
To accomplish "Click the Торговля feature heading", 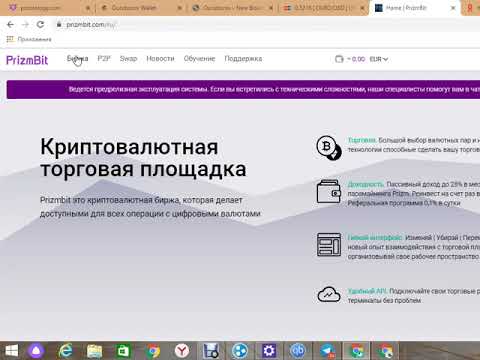I will click(362, 140).
